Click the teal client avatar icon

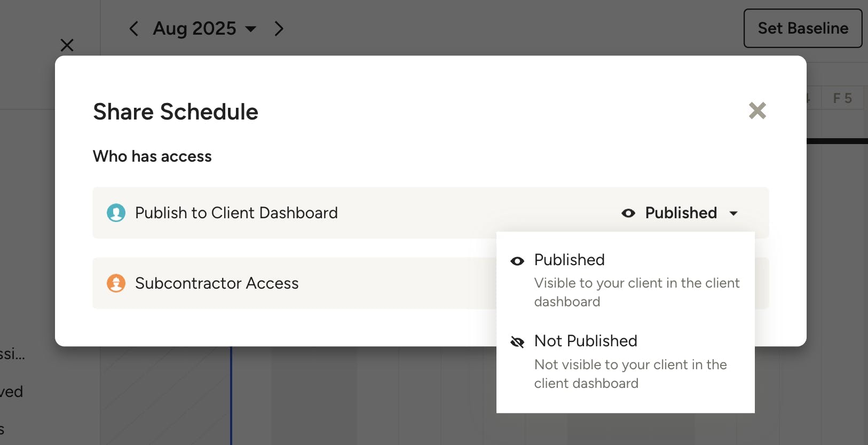(116, 213)
